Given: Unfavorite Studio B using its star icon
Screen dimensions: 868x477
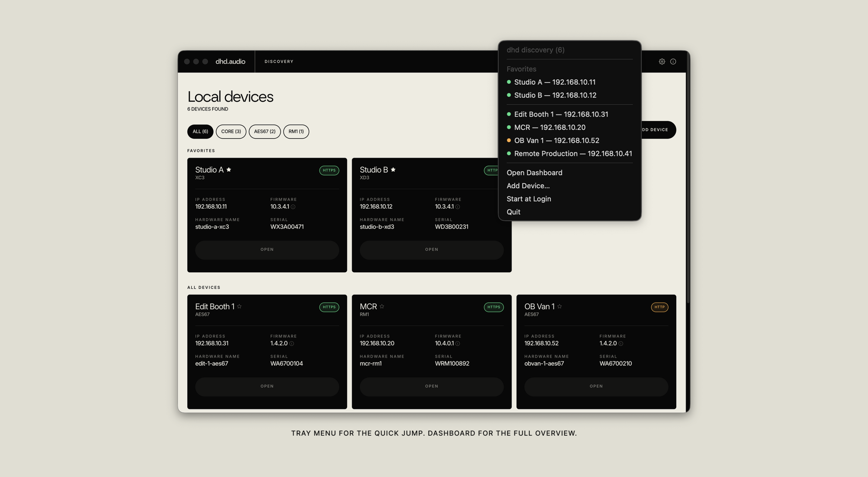Looking at the screenshot, I should click(393, 170).
